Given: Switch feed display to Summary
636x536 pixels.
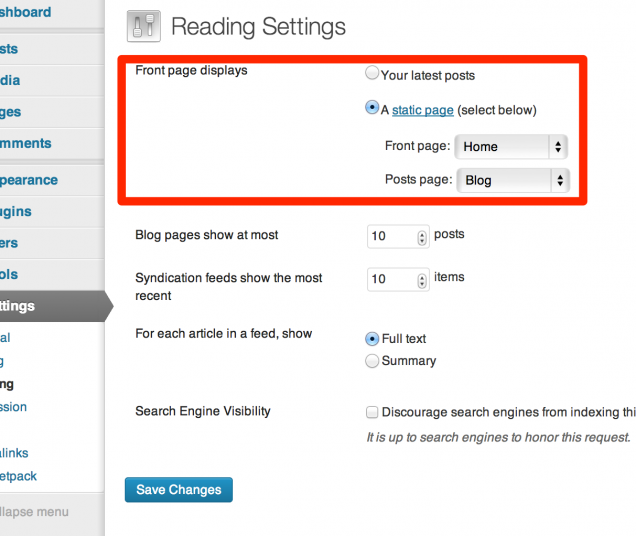Looking at the screenshot, I should pyautogui.click(x=373, y=361).
